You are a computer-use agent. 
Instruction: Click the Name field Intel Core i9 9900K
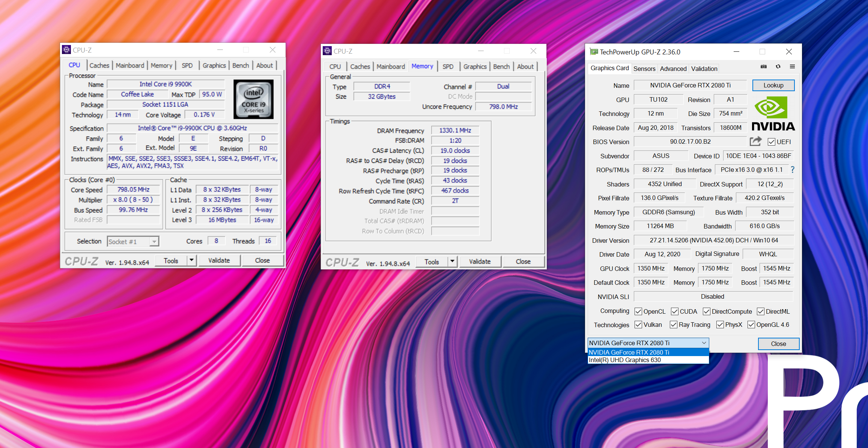(x=165, y=84)
